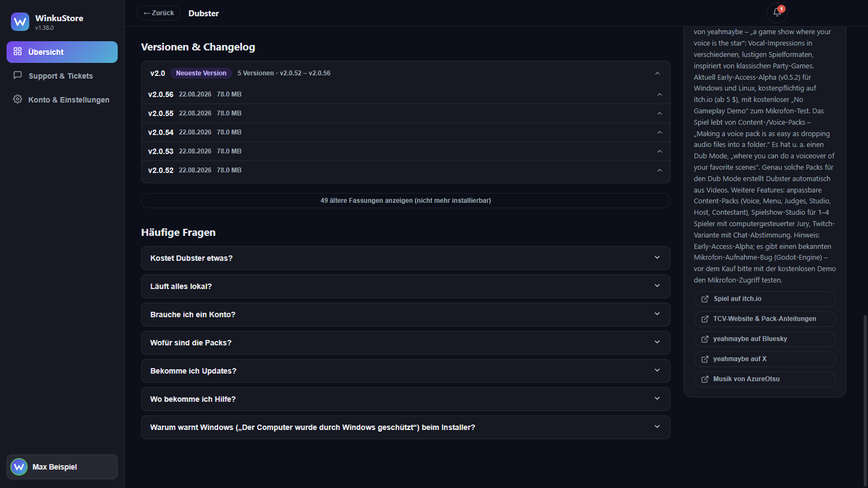Collapse the v2.0 version group
868x488 pixels.
pyautogui.click(x=658, y=73)
